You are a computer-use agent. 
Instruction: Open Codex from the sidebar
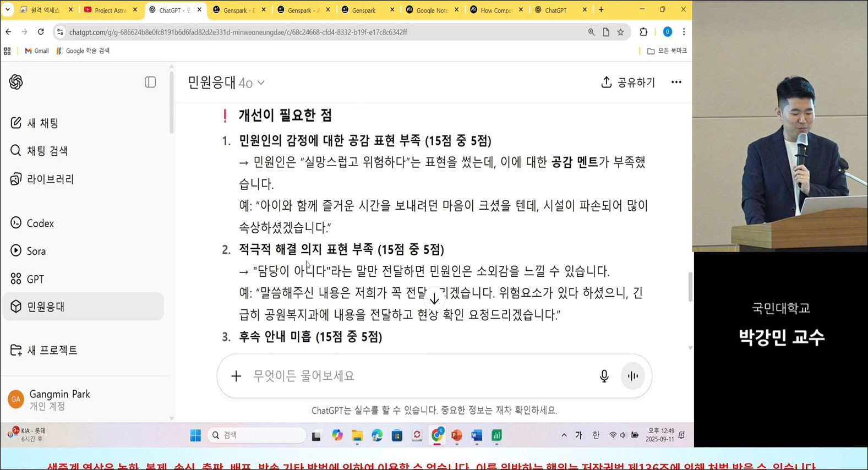pos(40,223)
